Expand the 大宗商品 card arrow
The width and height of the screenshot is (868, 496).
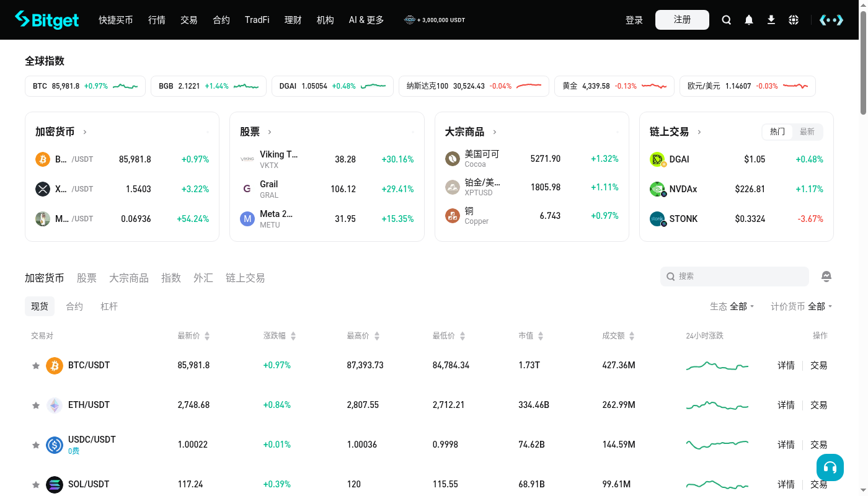(x=495, y=132)
